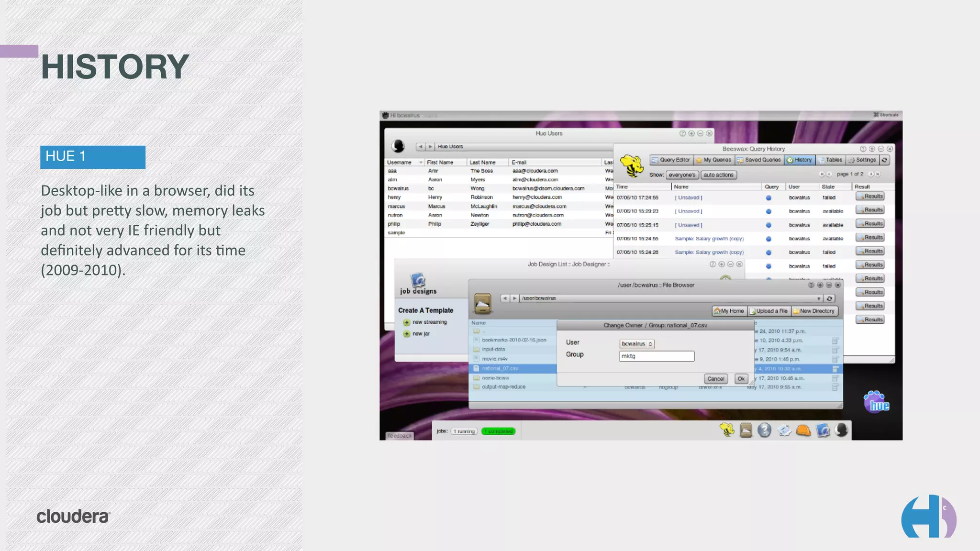Click the Hue Users avatar icon
The image size is (980, 551).
coord(398,146)
